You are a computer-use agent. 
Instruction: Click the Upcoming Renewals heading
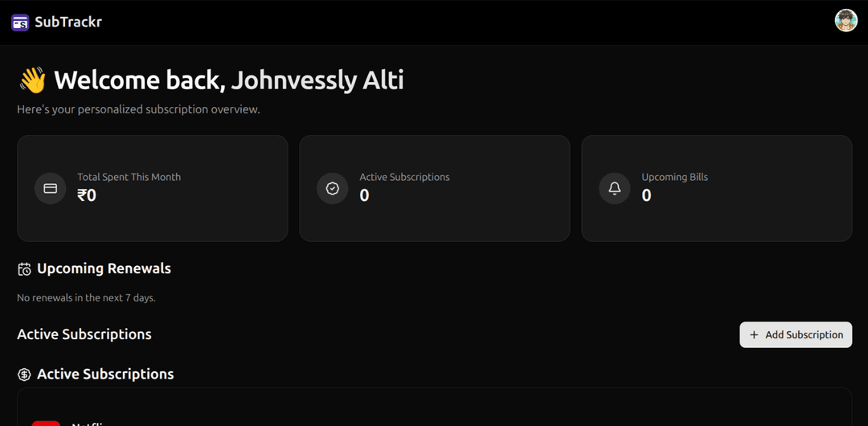point(104,268)
